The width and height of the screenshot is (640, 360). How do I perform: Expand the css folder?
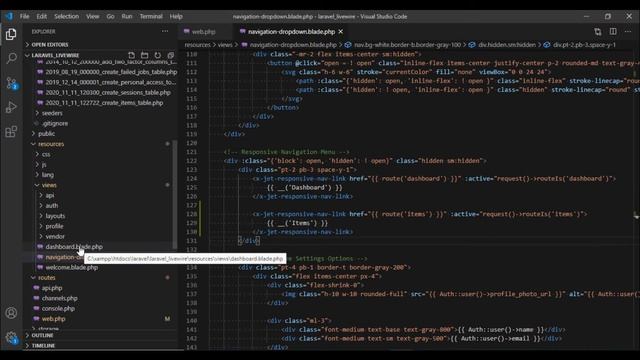point(46,154)
